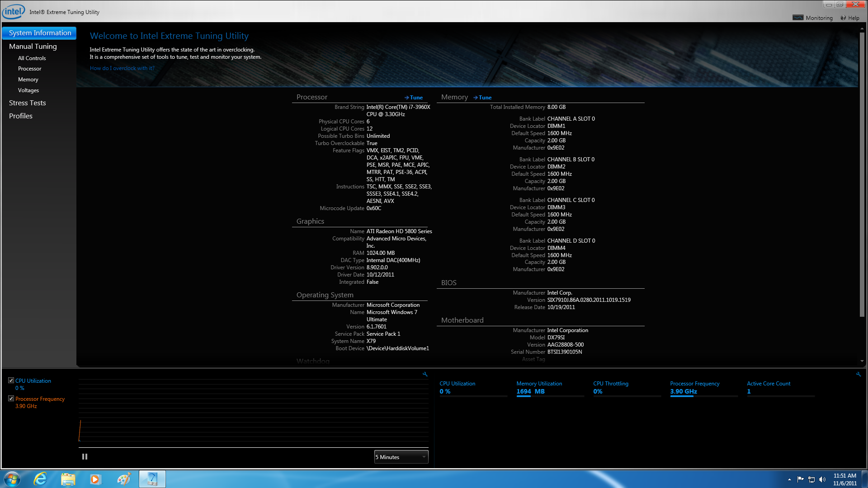Open Voltages tuning page

click(28, 90)
